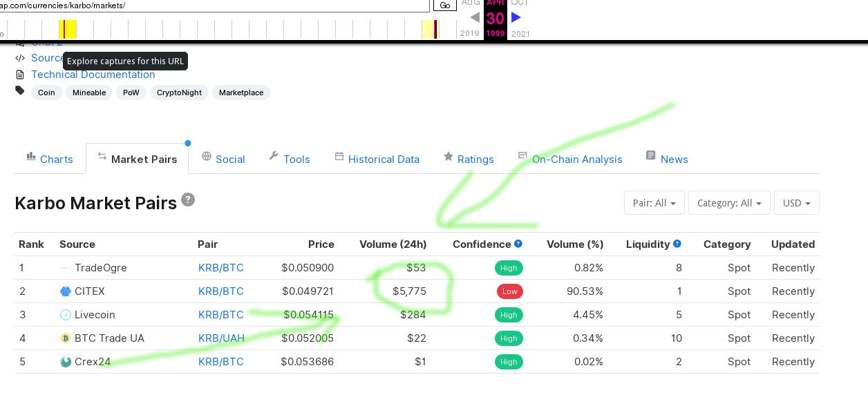Click the CryptoNight tag
The height and width of the screenshot is (406, 868).
(x=179, y=93)
